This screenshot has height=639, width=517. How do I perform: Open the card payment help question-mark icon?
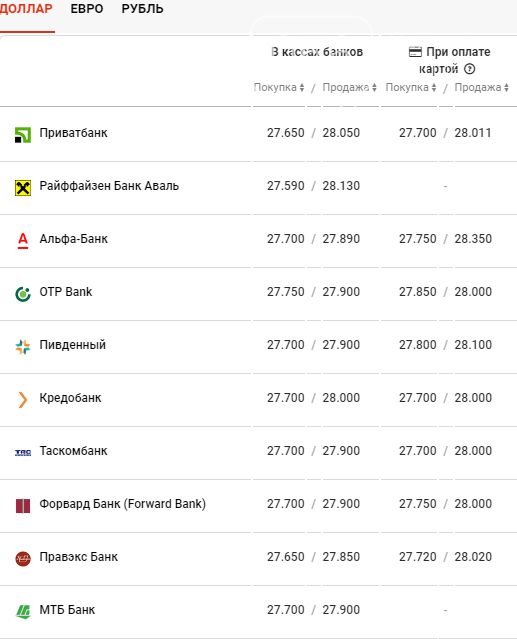point(469,69)
